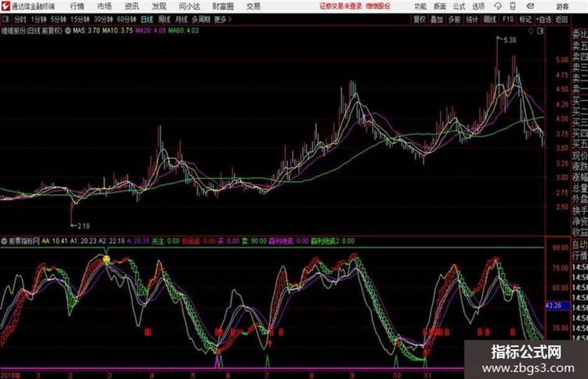Click the 5.38 high price label

pyautogui.click(x=510, y=40)
